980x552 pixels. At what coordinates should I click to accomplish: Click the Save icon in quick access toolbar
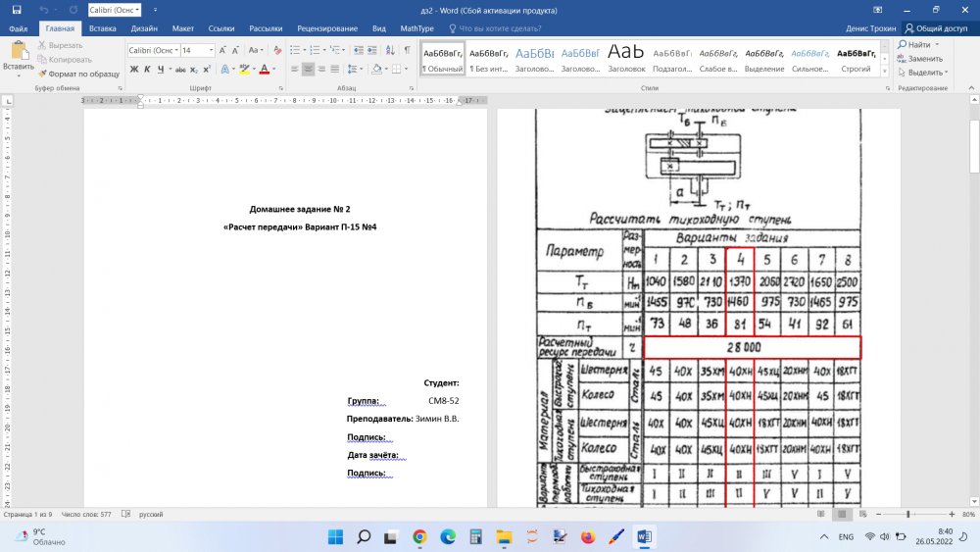pyautogui.click(x=17, y=9)
